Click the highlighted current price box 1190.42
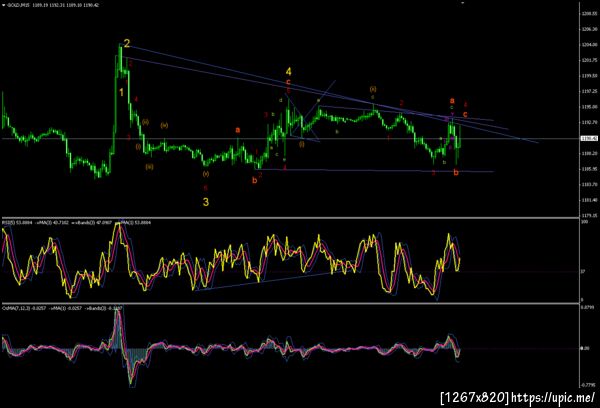 tap(589, 138)
